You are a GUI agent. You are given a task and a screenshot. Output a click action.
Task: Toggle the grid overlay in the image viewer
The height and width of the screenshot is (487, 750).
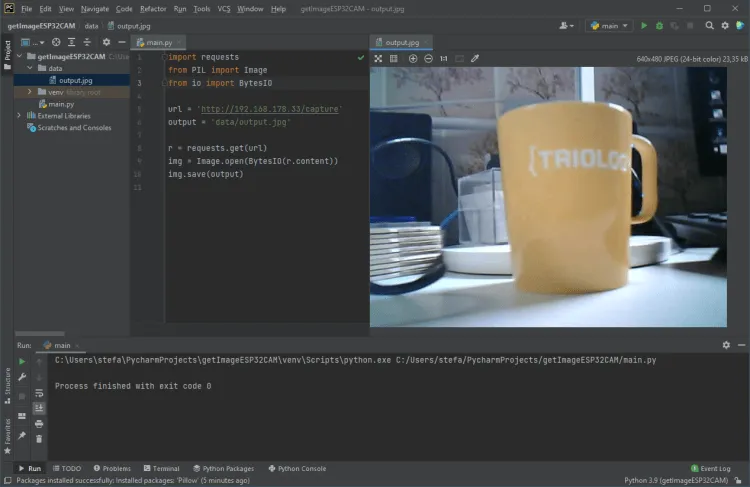(x=394, y=58)
